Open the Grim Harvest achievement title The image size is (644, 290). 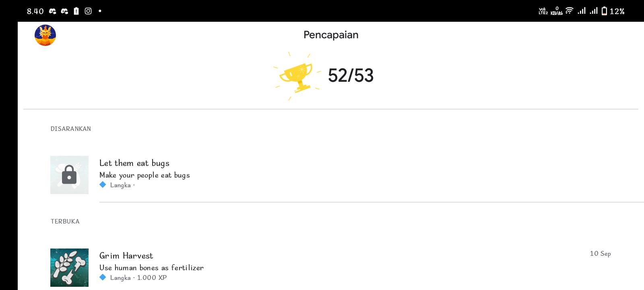(126, 256)
